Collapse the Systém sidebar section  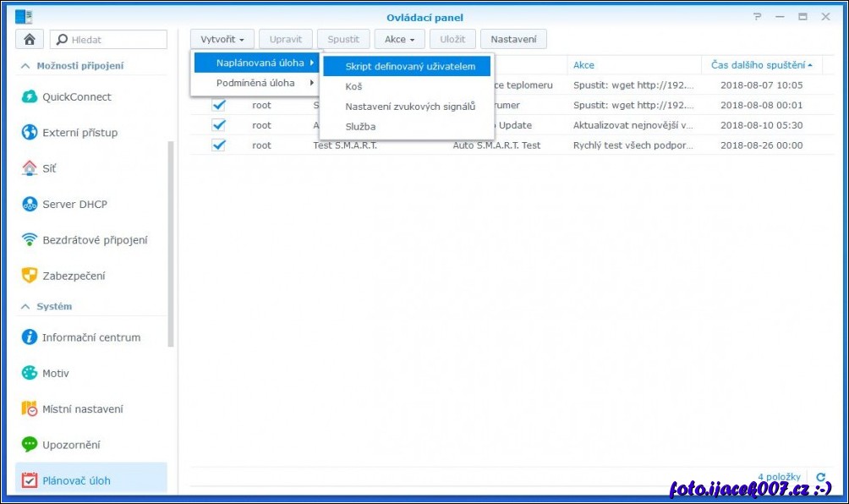[25, 306]
